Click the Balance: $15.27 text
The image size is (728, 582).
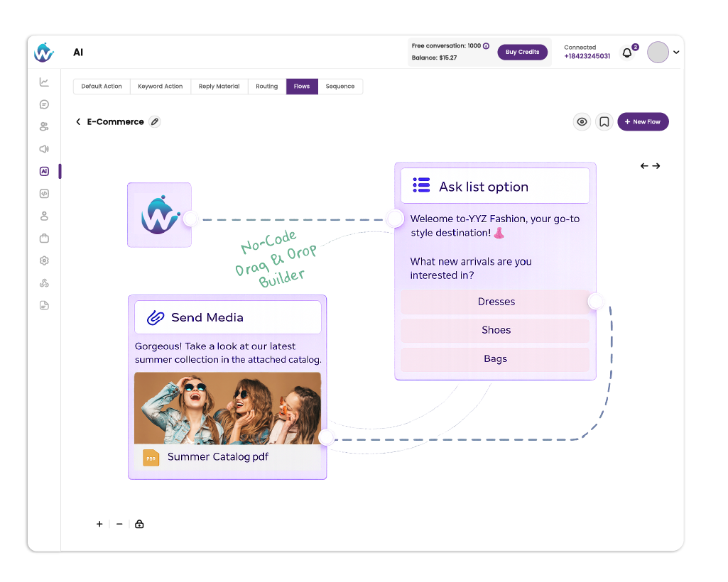pos(434,58)
